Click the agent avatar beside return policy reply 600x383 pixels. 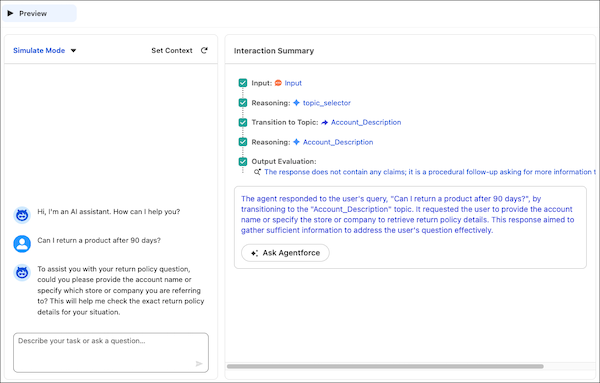pos(22,273)
